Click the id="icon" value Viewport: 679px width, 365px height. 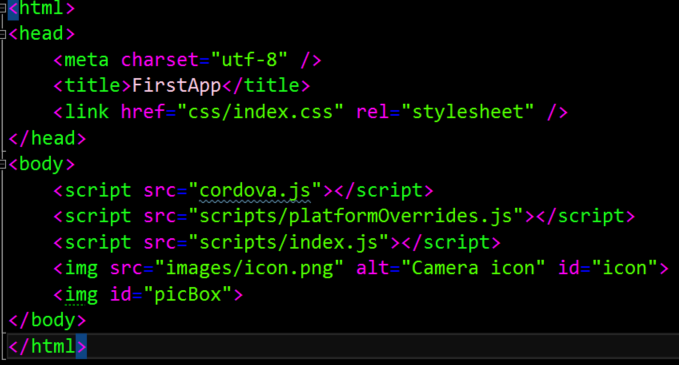[x=624, y=268]
